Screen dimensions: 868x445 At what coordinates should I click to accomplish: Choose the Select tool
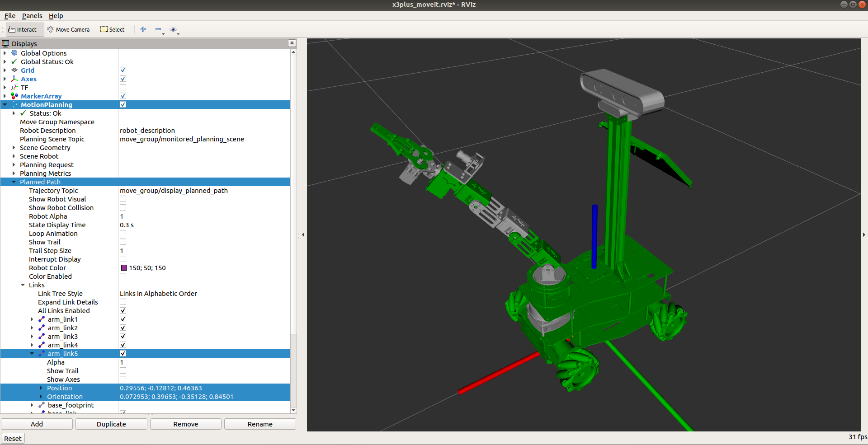[x=113, y=30]
